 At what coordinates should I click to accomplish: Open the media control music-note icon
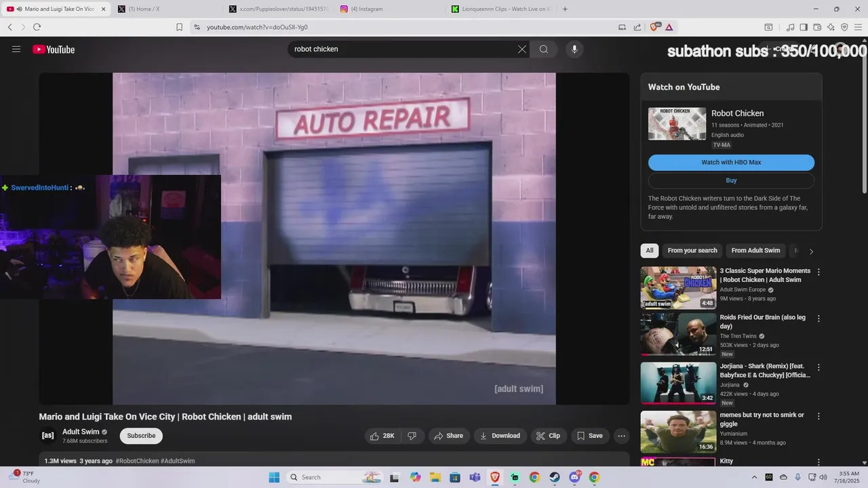(x=790, y=27)
